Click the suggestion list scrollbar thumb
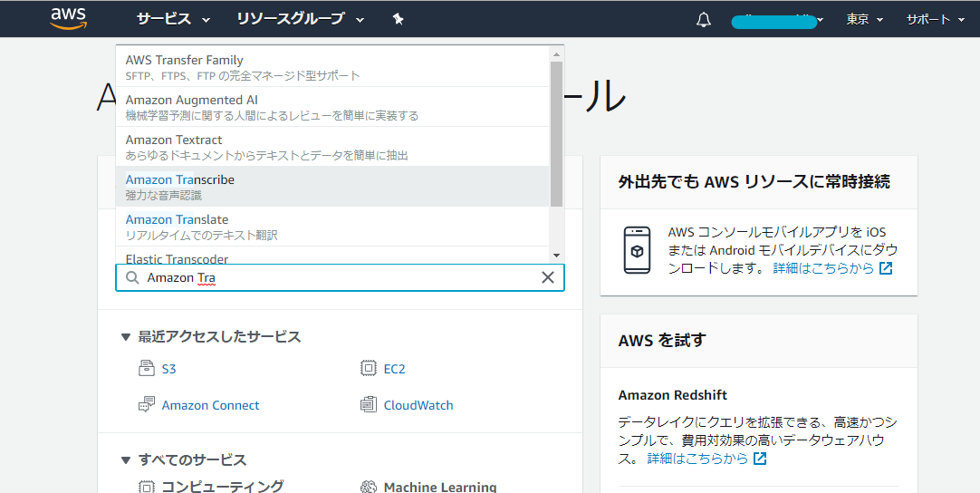 point(556,133)
